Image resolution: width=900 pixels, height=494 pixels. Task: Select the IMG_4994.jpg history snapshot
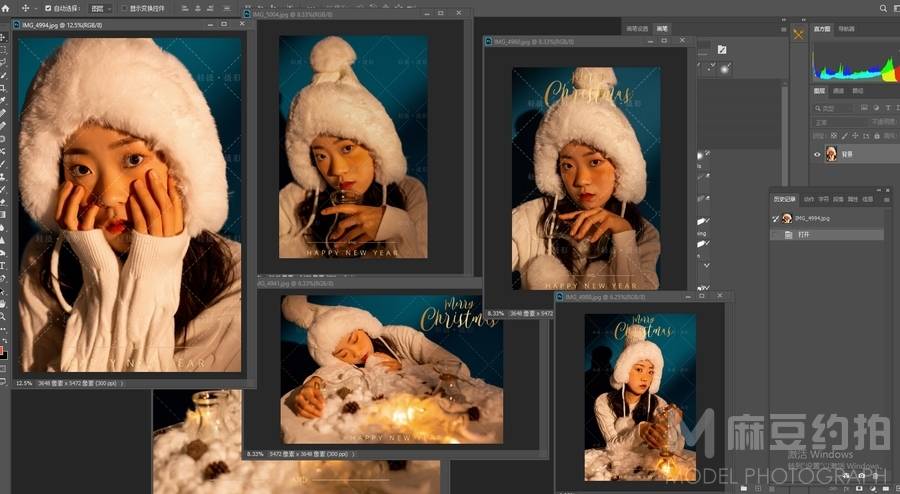pyautogui.click(x=827, y=218)
